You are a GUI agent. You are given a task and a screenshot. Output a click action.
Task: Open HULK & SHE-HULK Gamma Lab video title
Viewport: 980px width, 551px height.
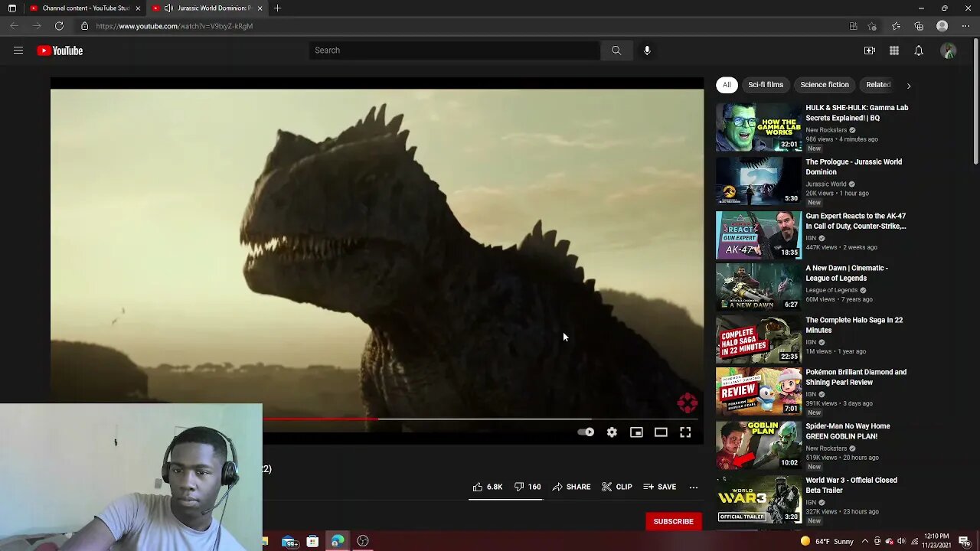tap(857, 113)
